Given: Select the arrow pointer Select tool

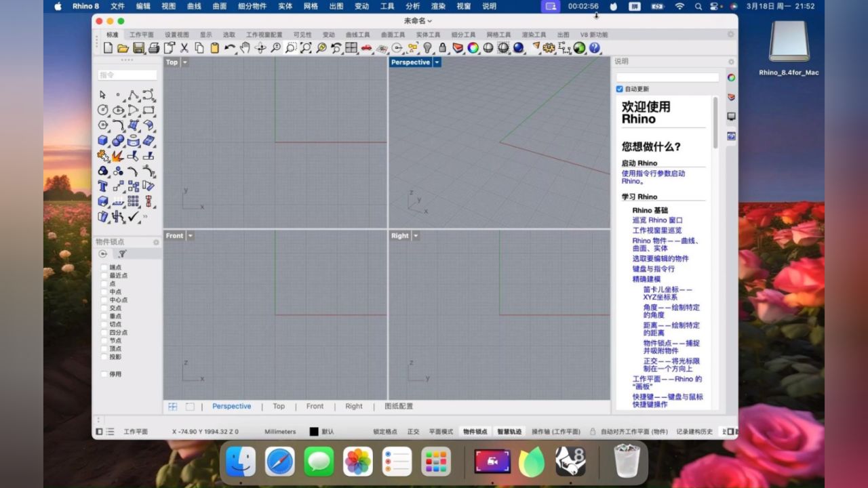Looking at the screenshot, I should (102, 94).
